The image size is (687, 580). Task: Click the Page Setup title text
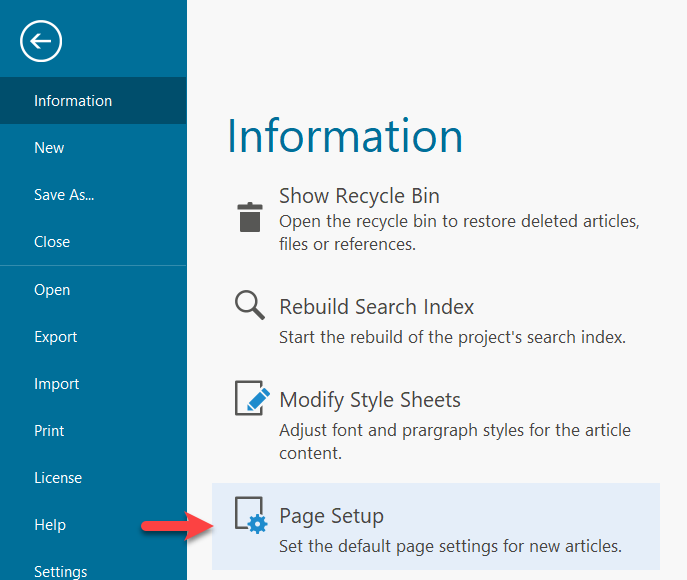coord(332,516)
